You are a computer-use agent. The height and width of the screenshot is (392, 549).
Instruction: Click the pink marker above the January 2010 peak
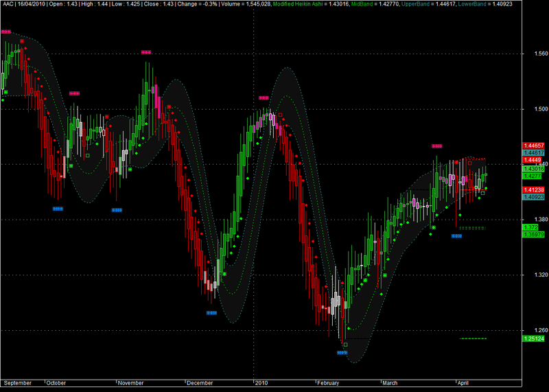(264, 98)
